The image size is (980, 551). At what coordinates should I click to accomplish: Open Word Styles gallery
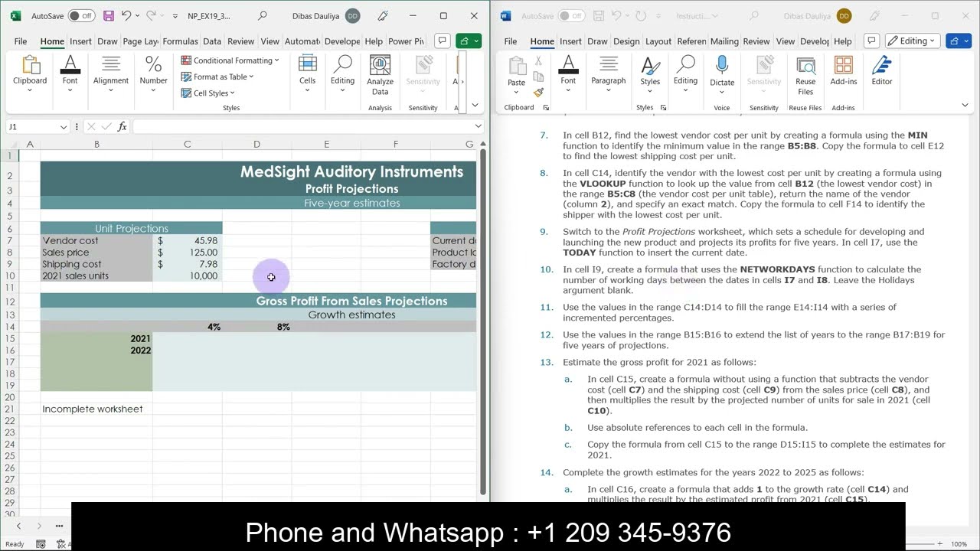[650, 73]
